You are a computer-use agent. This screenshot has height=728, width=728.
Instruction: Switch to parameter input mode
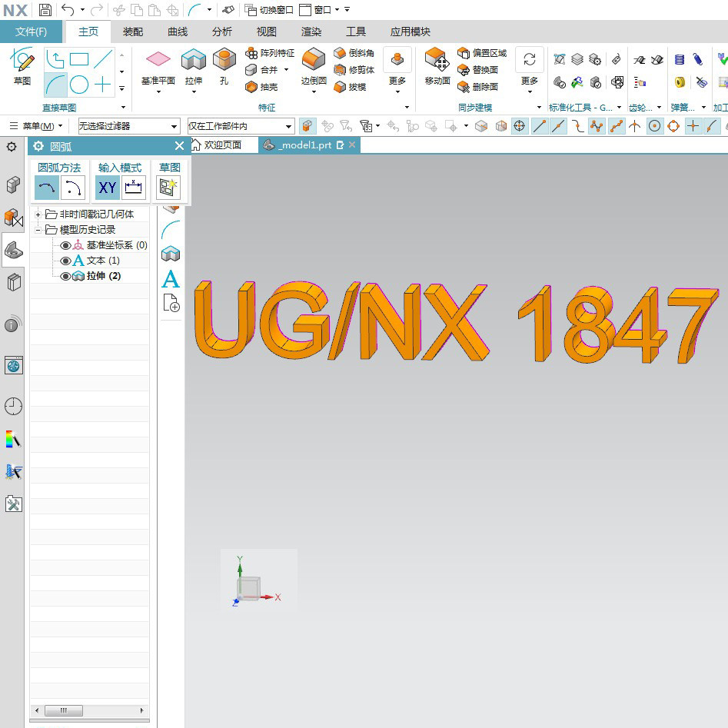pyautogui.click(x=134, y=188)
